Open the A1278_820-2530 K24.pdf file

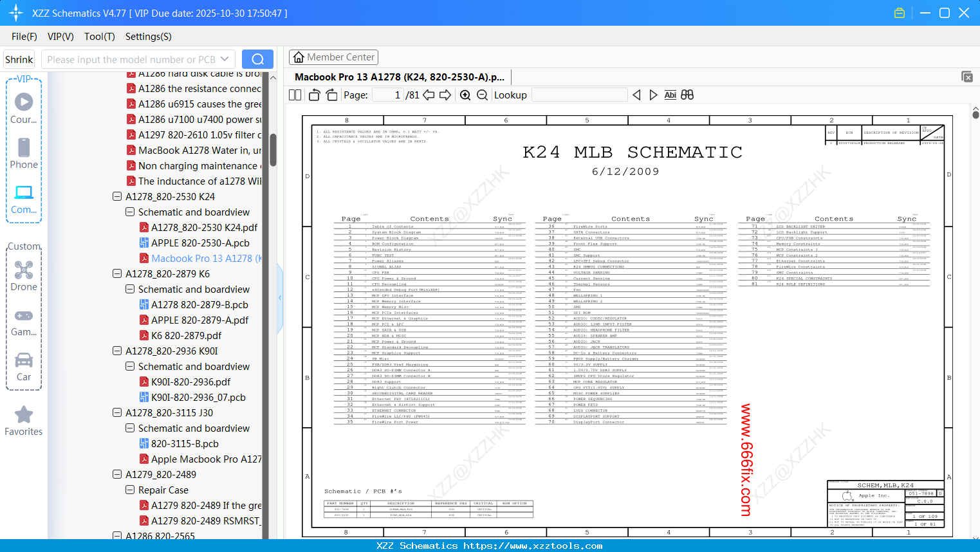[x=204, y=228]
